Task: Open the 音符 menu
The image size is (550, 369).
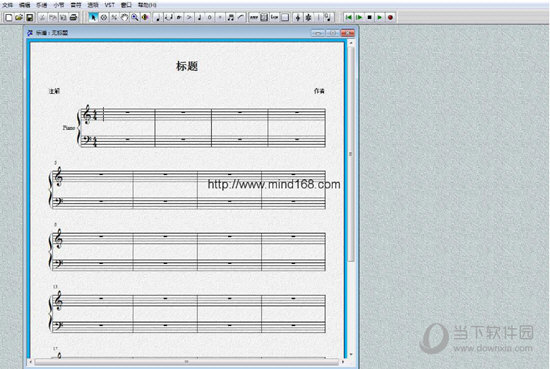Action: click(76, 5)
